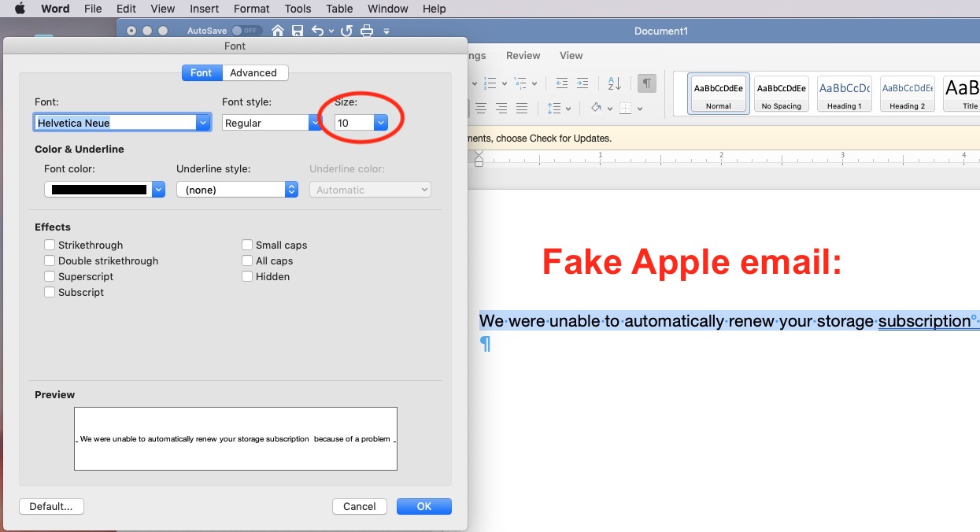Click the Home icon in Word's title bar
Viewport: 980px width, 532px height.
coord(277,31)
